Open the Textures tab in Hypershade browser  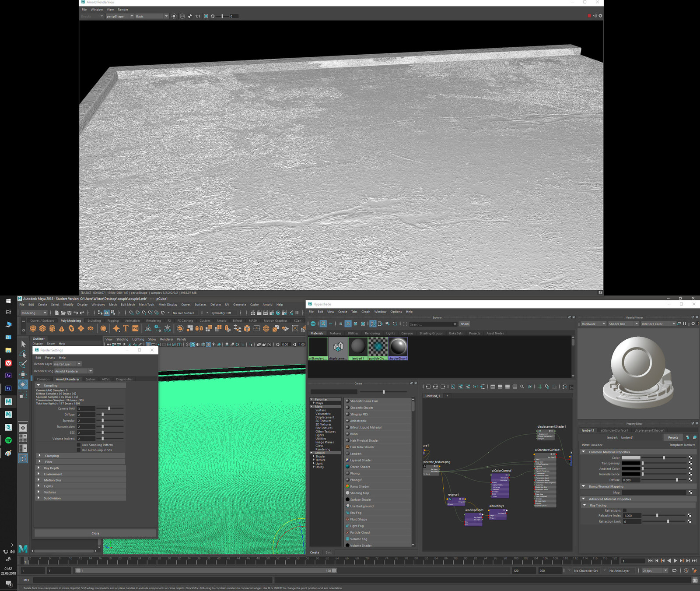click(336, 333)
